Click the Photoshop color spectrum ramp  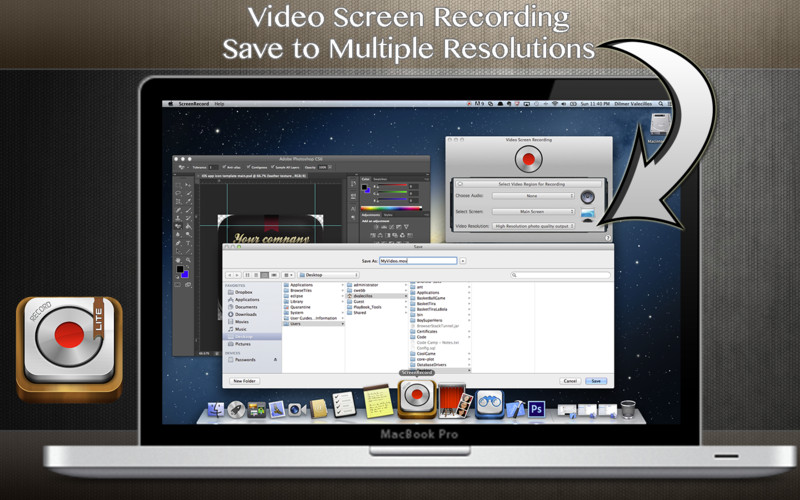391,208
